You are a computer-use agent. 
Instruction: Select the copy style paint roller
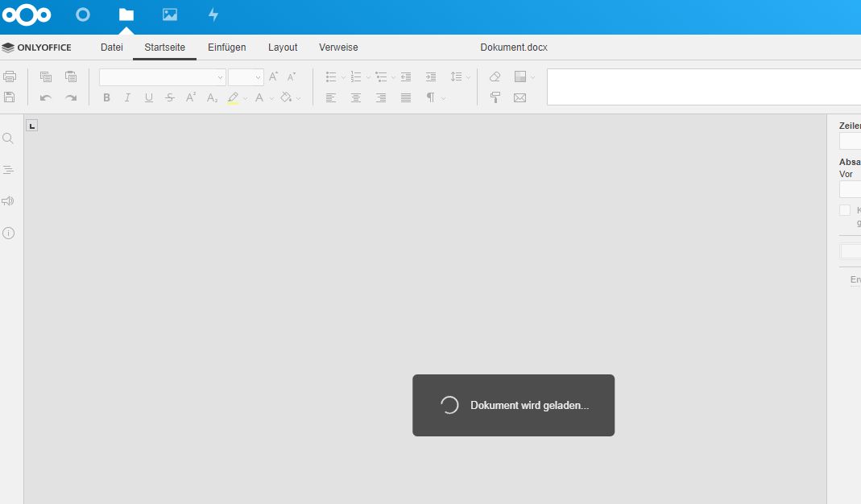(495, 97)
